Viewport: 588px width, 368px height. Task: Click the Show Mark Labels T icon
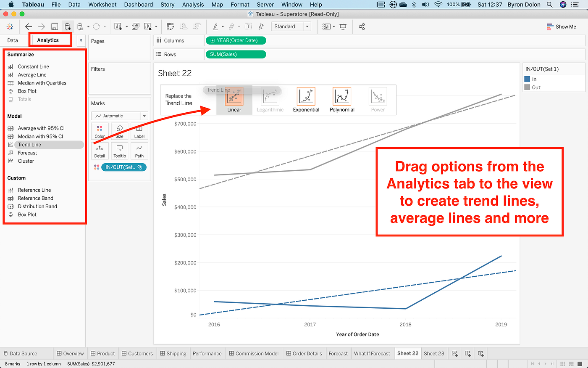coord(248,26)
